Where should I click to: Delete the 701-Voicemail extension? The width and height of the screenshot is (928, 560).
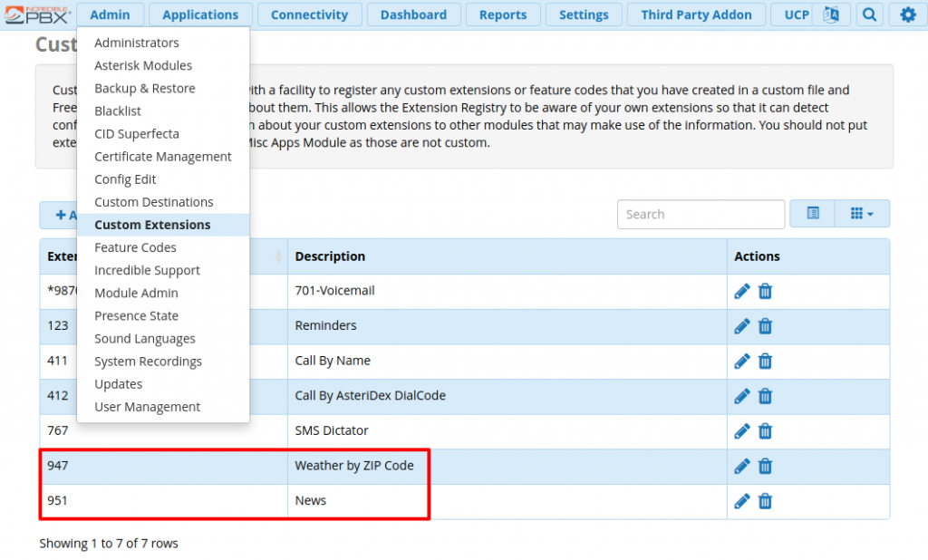pos(765,291)
